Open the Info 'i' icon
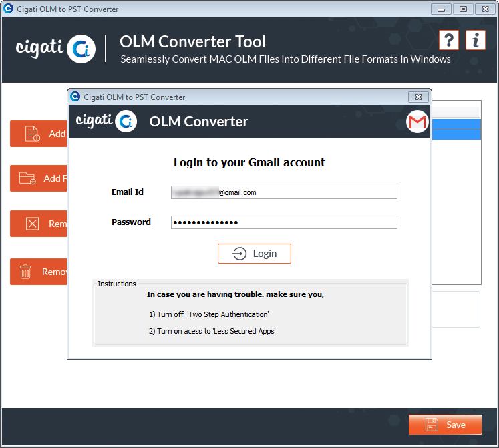Image resolution: width=499 pixels, height=448 pixels. pos(476,40)
